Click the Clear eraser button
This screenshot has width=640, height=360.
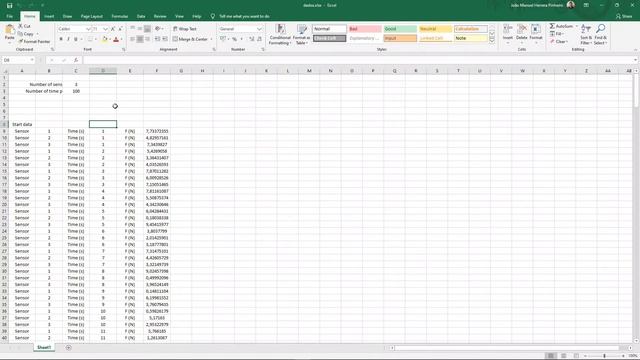tap(558, 42)
